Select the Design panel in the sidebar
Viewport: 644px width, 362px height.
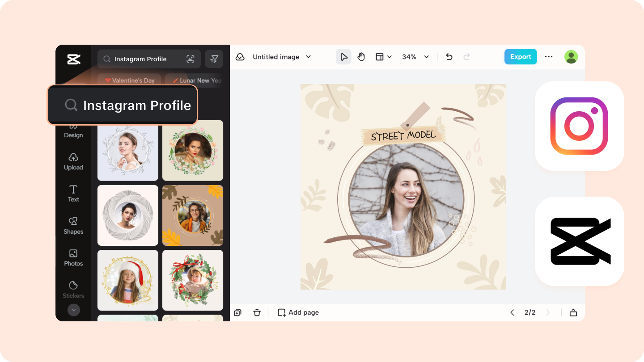tap(73, 131)
